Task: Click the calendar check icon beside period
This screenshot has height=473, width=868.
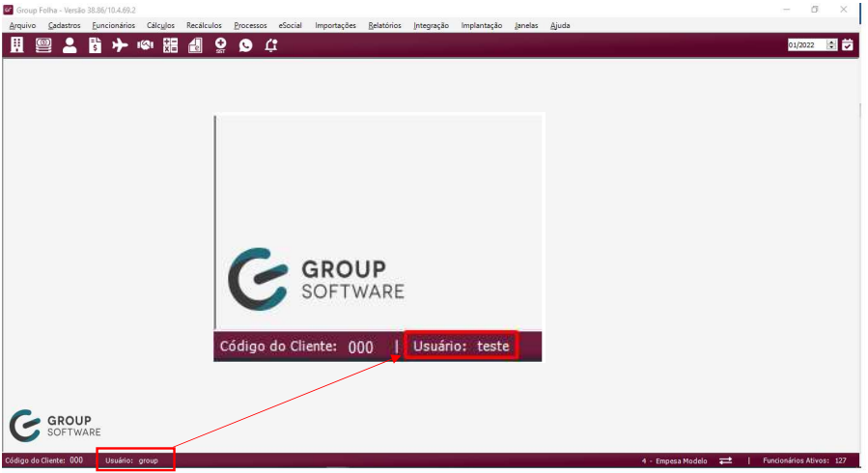Action: pyautogui.click(x=848, y=44)
